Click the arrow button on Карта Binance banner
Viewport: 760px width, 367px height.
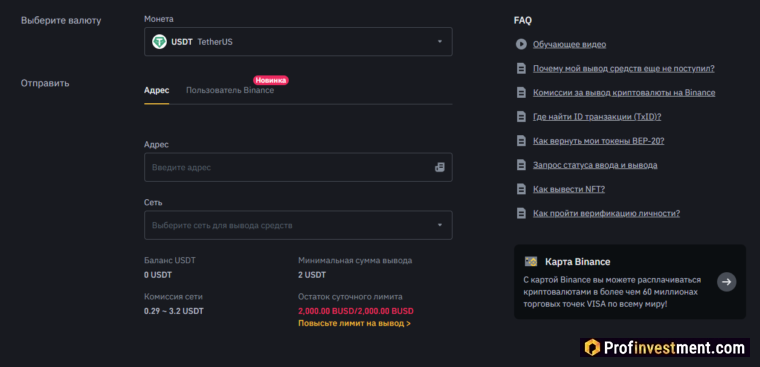[x=727, y=282]
